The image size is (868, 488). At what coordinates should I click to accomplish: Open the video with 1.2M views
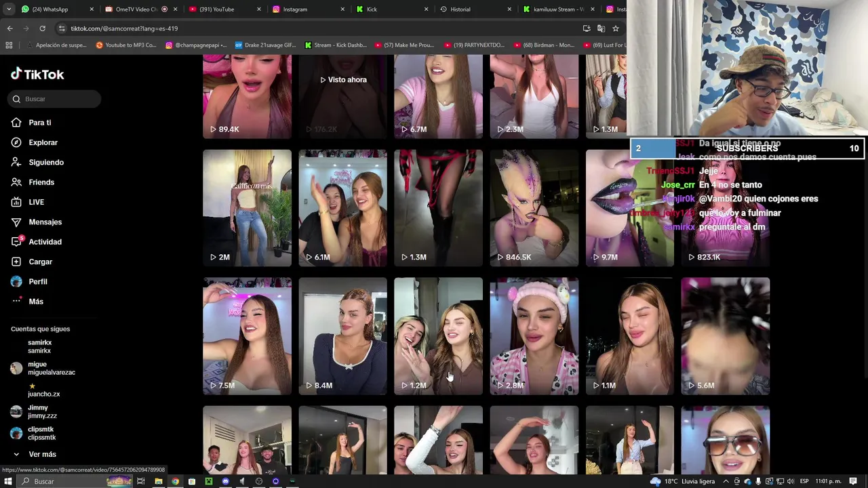pos(438,336)
